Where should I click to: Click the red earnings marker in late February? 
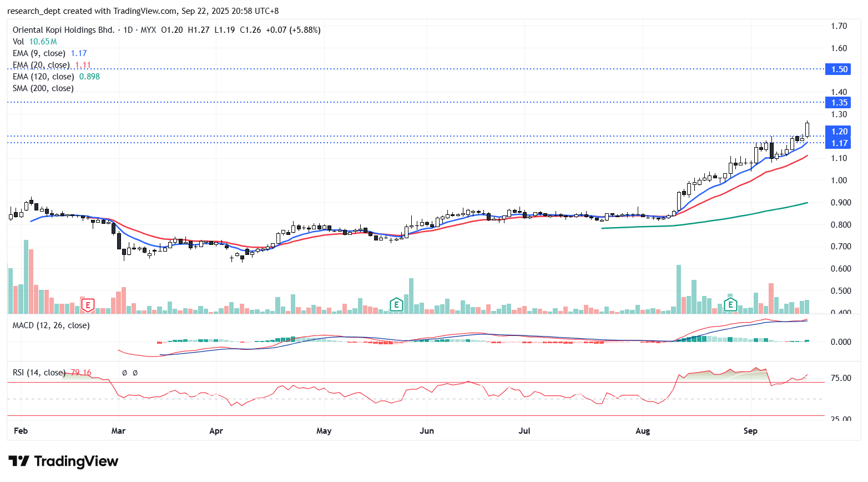(x=88, y=304)
